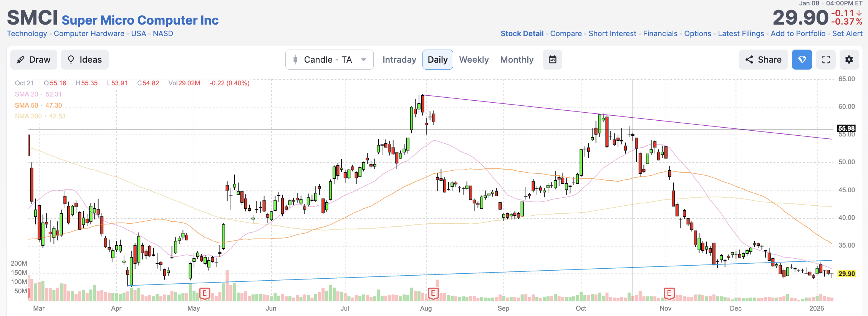The height and width of the screenshot is (316, 868).
Task: Click the SMA 200 indicator label
Action: tap(28, 116)
